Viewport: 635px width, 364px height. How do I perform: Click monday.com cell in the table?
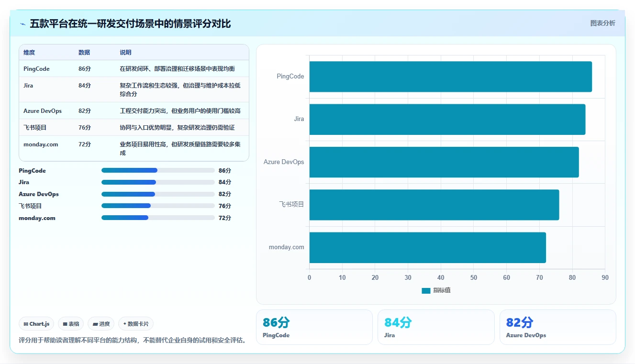(41, 144)
